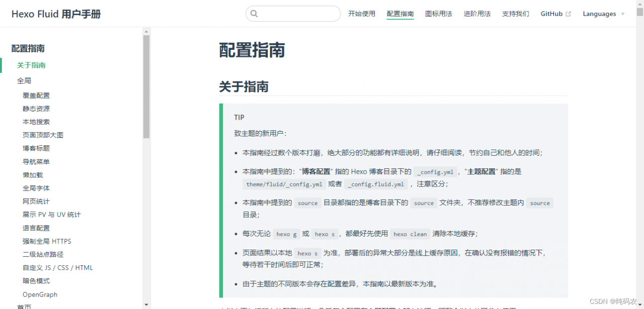Select OpenGraph sidebar entry
This screenshot has width=644, height=309.
[x=40, y=294]
